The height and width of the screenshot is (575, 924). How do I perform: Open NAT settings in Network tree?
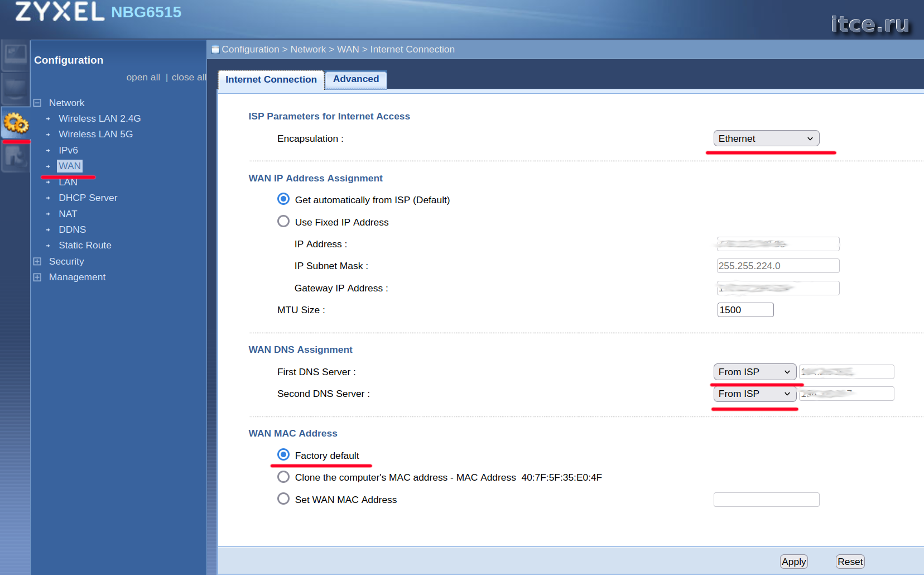[x=68, y=214]
